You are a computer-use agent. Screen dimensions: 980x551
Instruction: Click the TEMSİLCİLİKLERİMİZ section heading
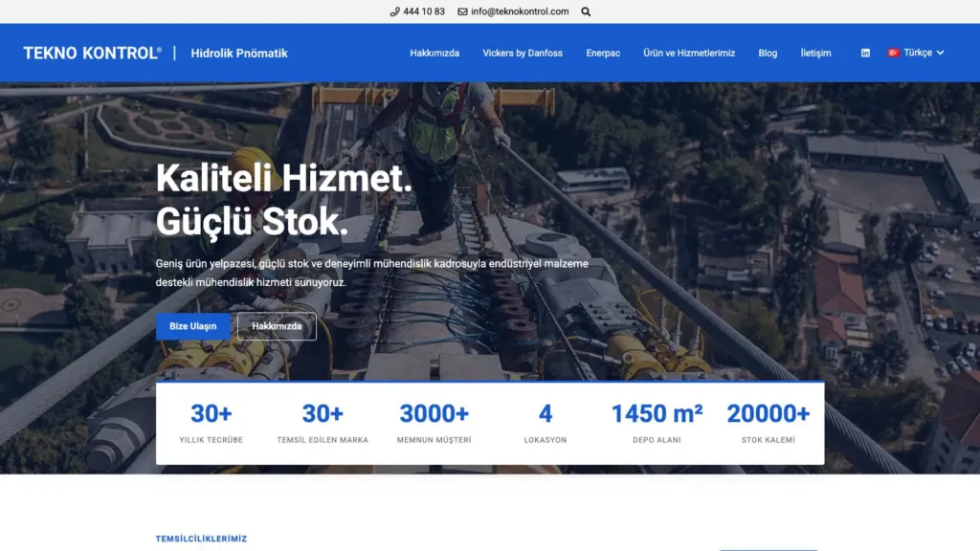(x=201, y=539)
